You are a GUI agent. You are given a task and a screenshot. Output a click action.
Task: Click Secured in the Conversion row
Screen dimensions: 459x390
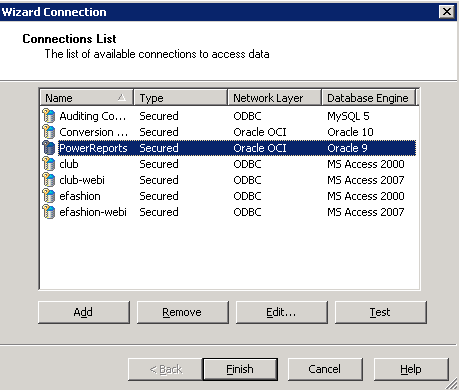pyautogui.click(x=159, y=132)
